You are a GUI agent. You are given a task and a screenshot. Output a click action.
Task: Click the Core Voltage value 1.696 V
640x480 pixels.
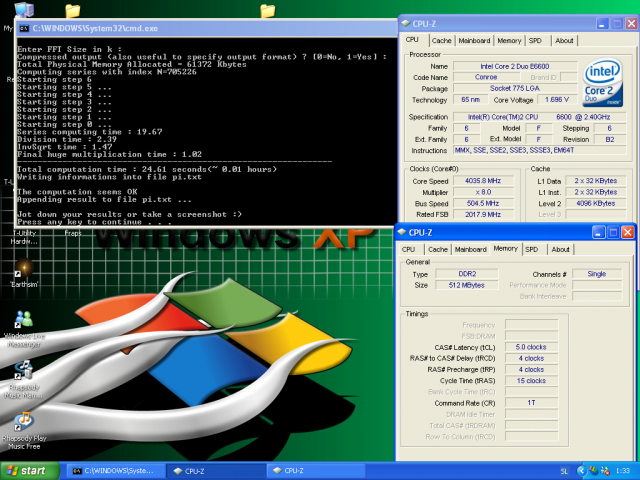(557, 100)
